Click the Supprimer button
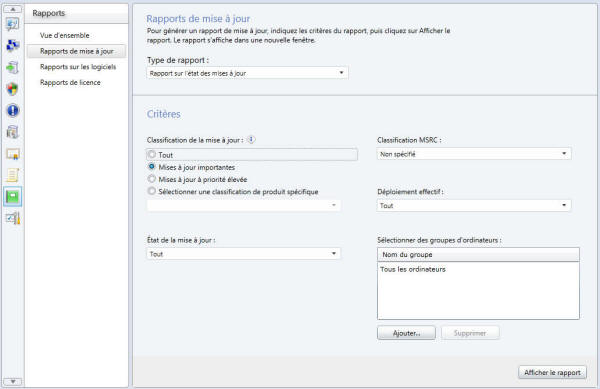Image resolution: width=600 pixels, height=389 pixels. coord(470,333)
